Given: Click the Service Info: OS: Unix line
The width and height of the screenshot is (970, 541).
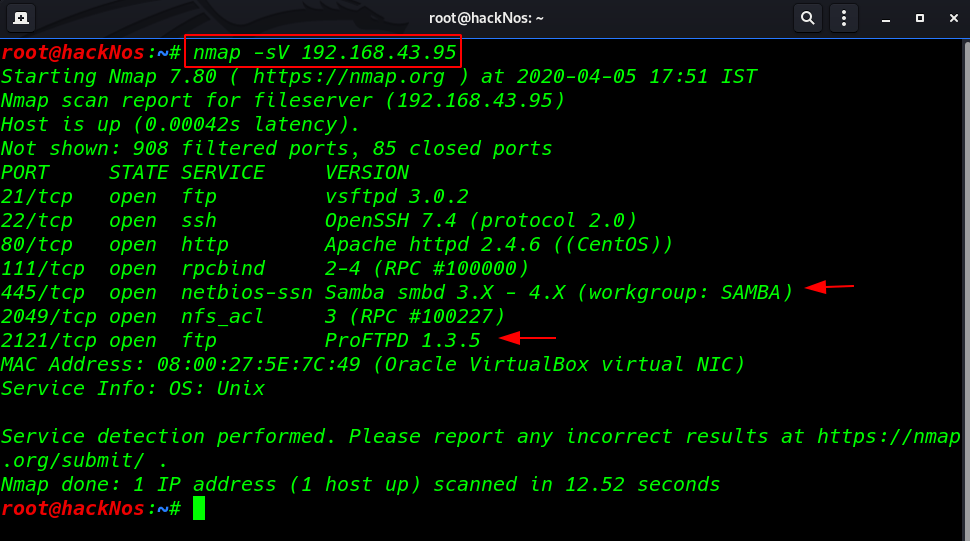Looking at the screenshot, I should [x=133, y=389].
